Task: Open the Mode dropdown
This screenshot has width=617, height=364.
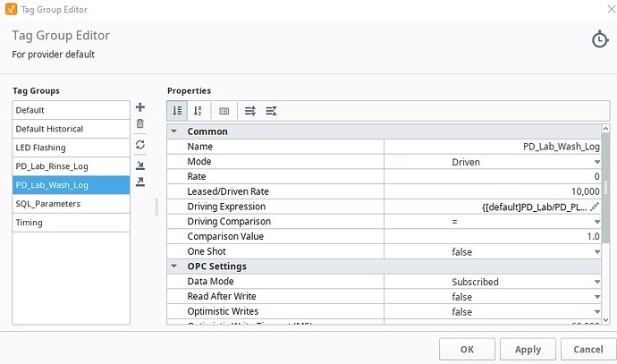Action: (596, 162)
